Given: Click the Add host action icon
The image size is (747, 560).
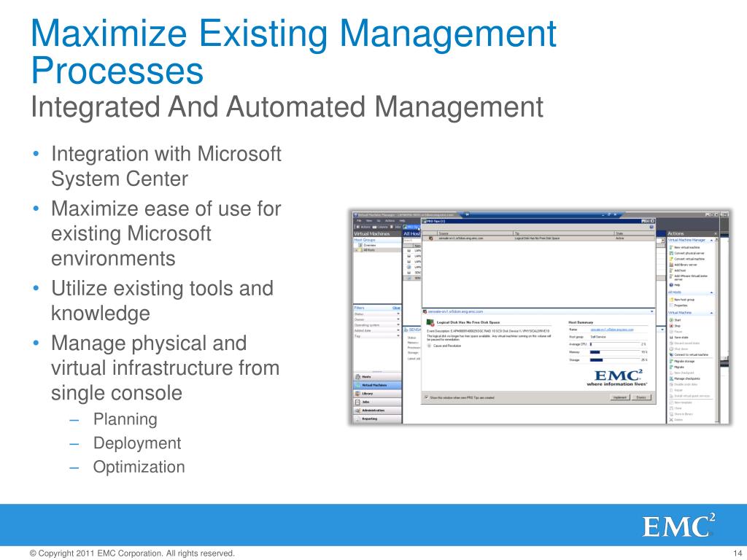Looking at the screenshot, I should 671,271.
